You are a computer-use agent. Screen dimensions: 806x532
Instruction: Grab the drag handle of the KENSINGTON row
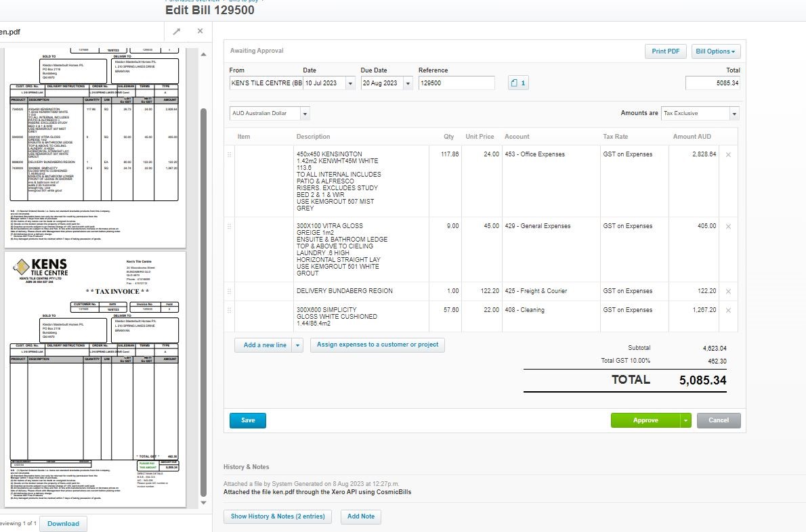(x=229, y=154)
